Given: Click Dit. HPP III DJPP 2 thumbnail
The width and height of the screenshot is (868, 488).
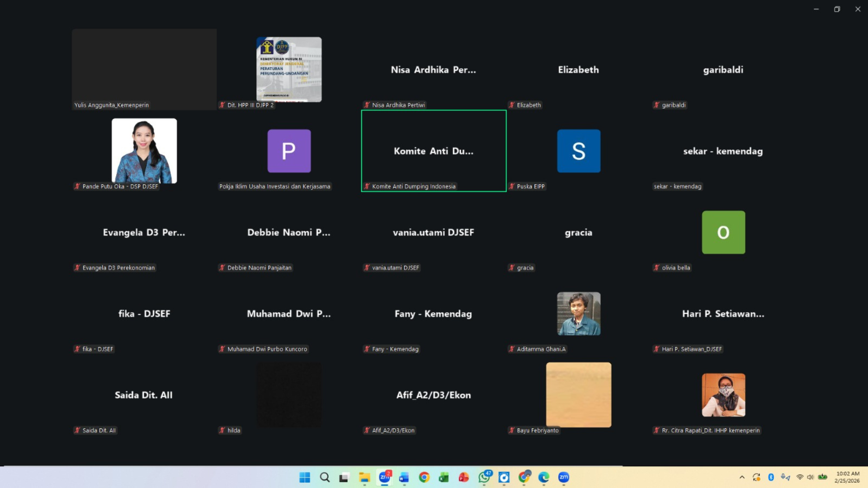Looking at the screenshot, I should click(x=289, y=70).
